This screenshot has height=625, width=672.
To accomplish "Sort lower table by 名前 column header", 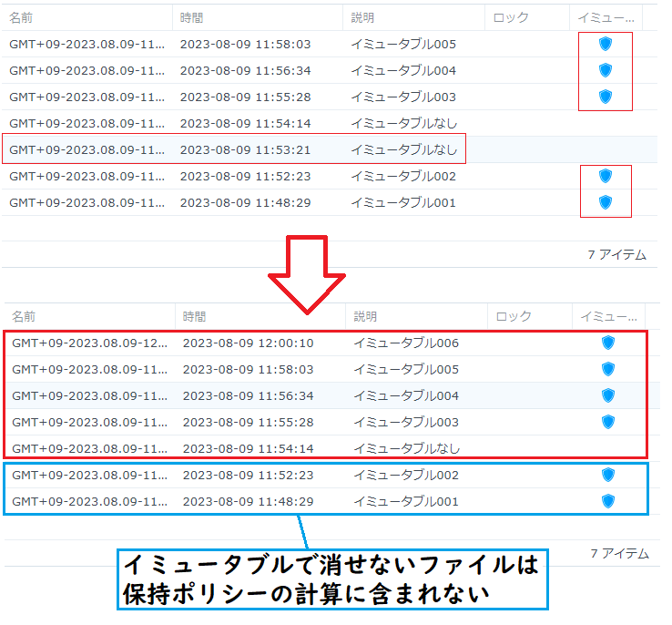I will click(x=89, y=316).
